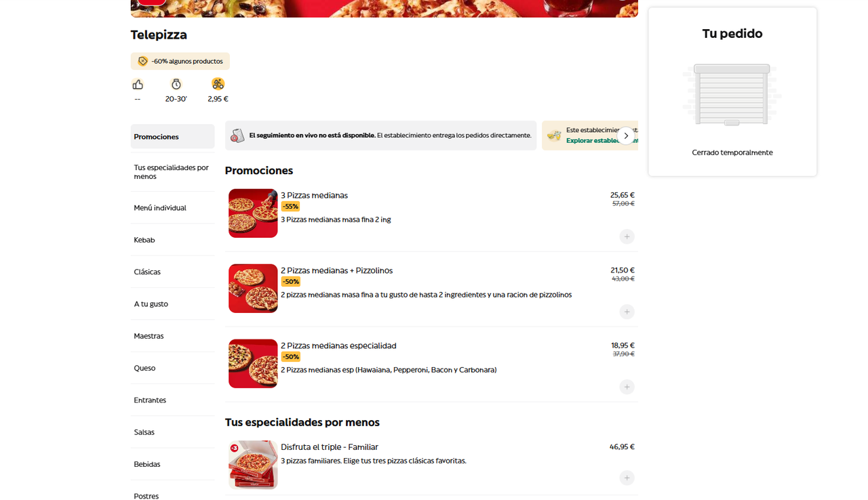Screen dimensions: 868x500
Task: Open the -60% algunos productos promo badge
Action: [x=180, y=61]
